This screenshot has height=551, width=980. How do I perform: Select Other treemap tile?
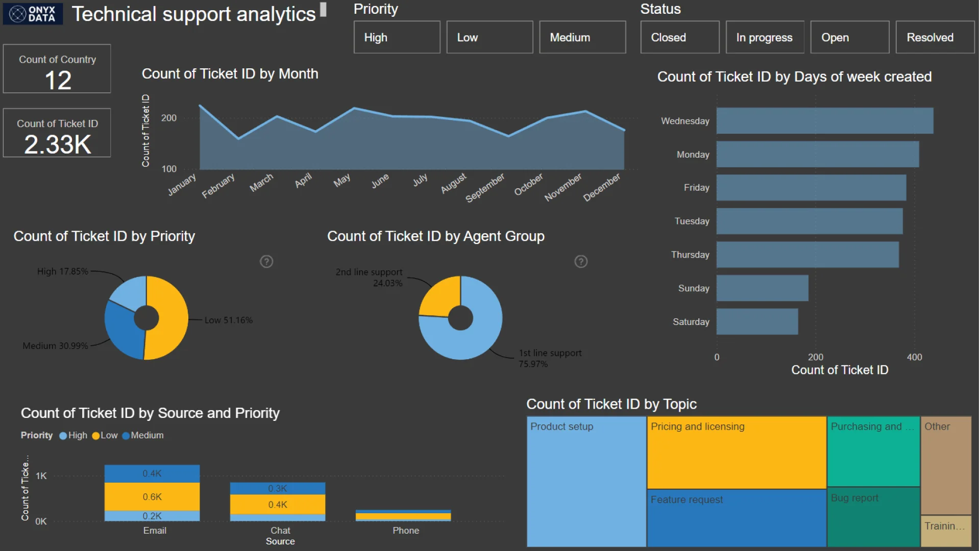(946, 465)
